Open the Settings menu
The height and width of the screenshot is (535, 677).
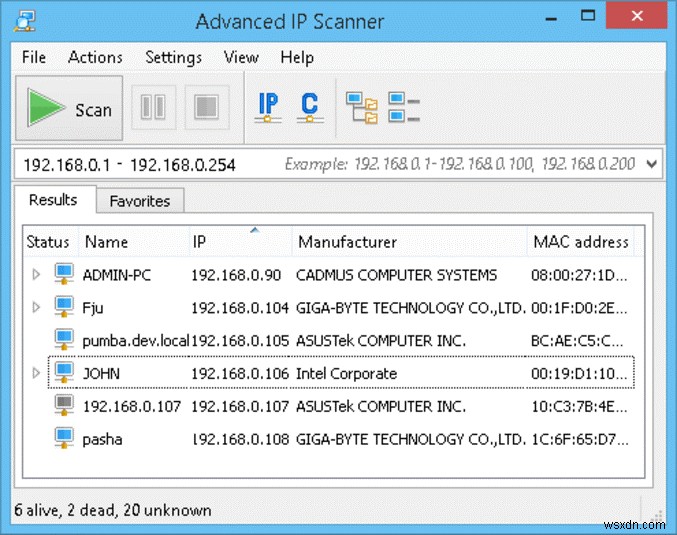(173, 57)
